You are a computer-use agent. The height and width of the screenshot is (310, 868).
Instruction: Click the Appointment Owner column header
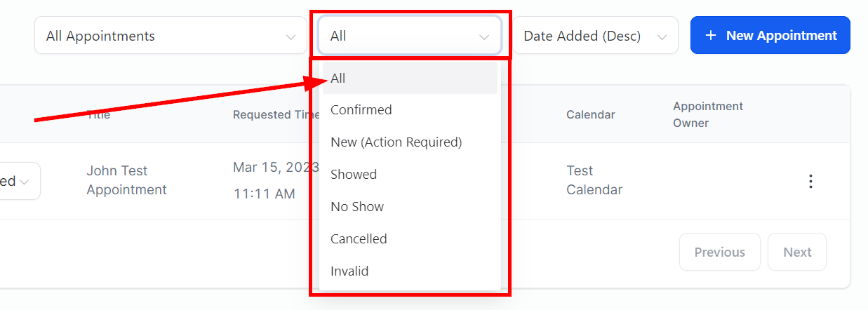click(707, 114)
